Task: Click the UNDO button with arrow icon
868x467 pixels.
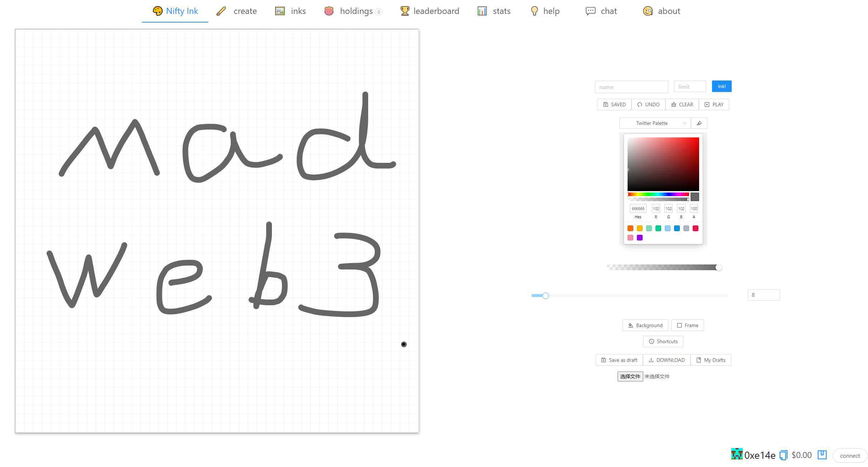Action: [648, 104]
